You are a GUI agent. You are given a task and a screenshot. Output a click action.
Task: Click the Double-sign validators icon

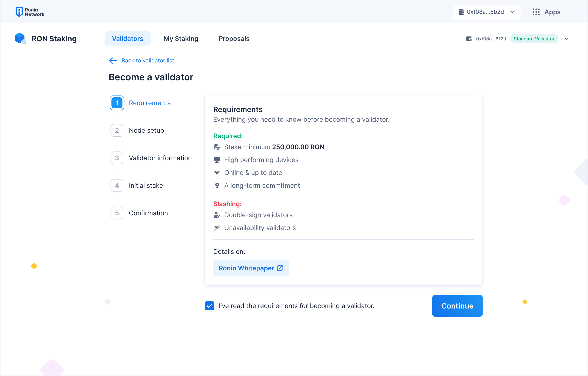pyautogui.click(x=217, y=215)
